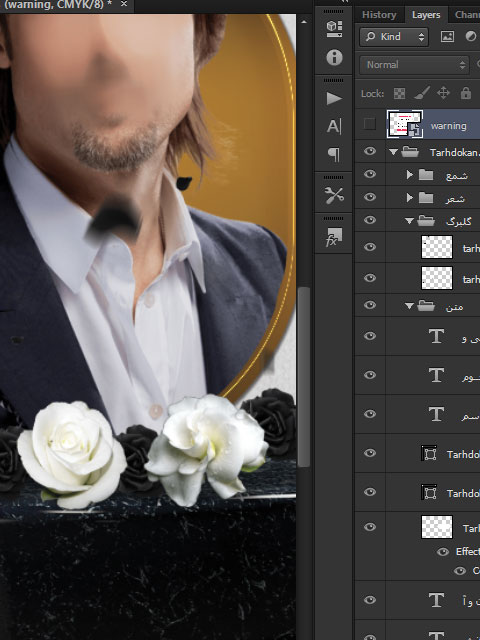The height and width of the screenshot is (640, 480).
Task: Open the Kind filter dropdown
Action: click(394, 37)
